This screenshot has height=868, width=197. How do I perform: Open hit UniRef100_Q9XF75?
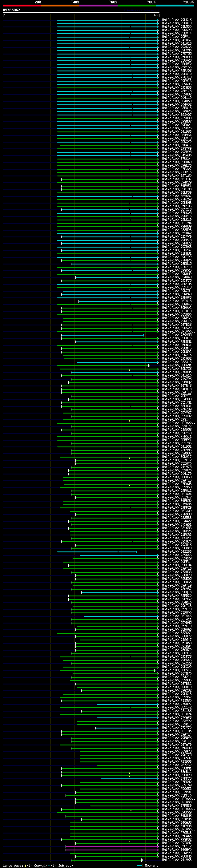click(176, 281)
